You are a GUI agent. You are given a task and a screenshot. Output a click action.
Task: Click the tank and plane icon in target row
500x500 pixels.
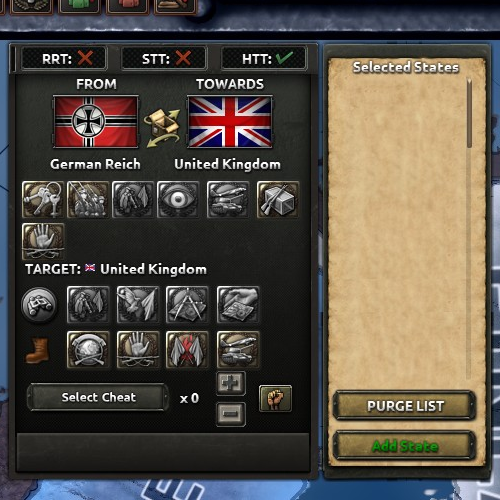point(238,350)
